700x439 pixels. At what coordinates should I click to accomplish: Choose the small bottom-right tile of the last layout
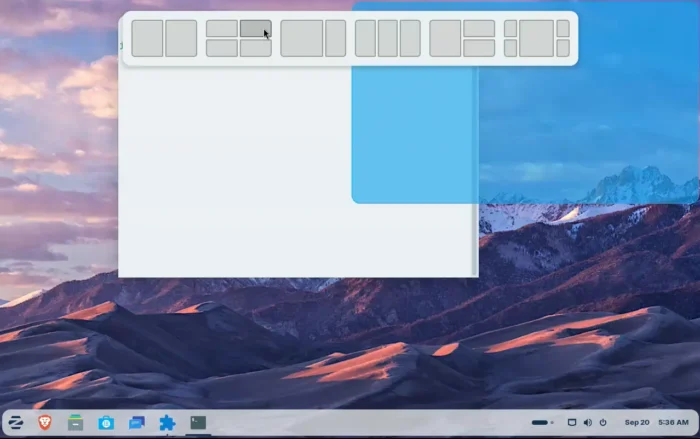[563, 48]
